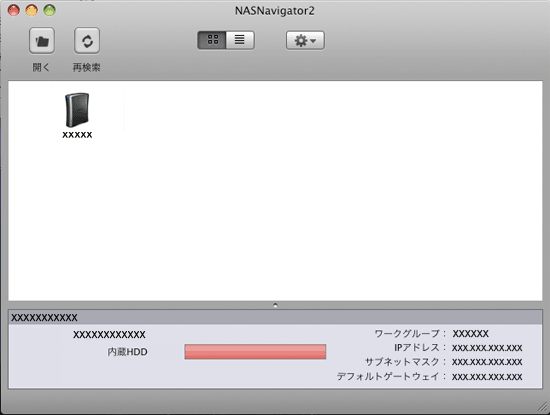
Task: Open the selected NAS with the folder icon
Action: (x=42, y=41)
